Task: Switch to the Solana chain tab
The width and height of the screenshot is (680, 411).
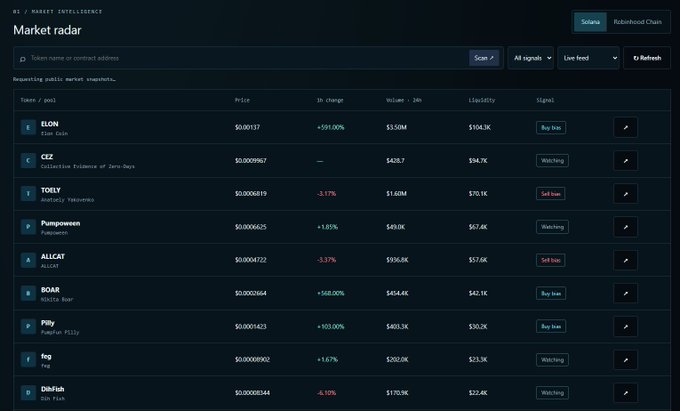Action: tap(590, 22)
